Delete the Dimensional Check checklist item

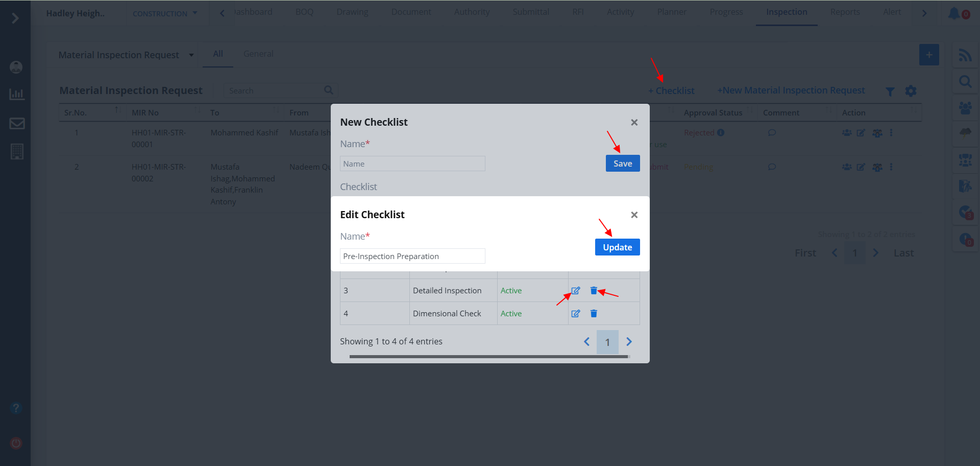[594, 314]
